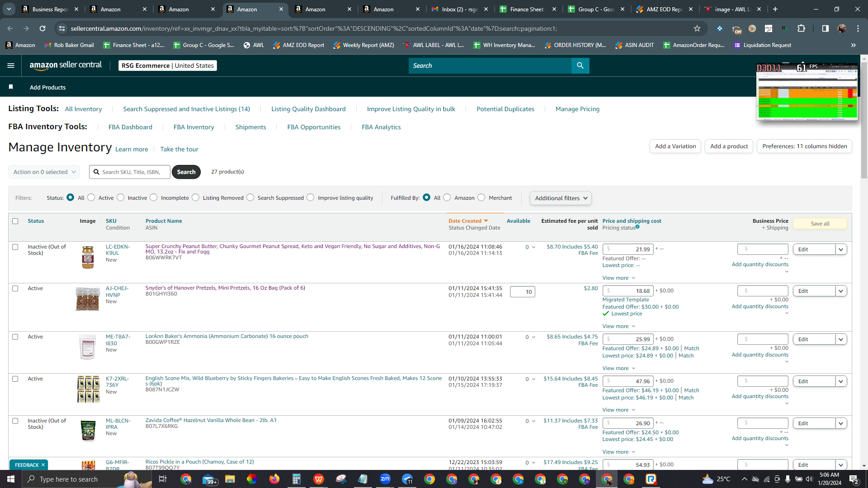868x488 pixels.
Task: Open a new browser tab with plus
Action: (775, 9)
